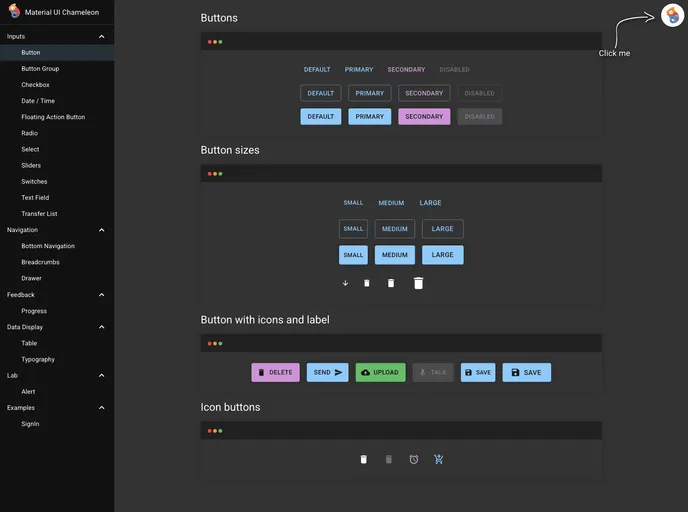Click the text-style MEDIUM button
Viewport: 688px width, 512px height.
[x=391, y=203]
